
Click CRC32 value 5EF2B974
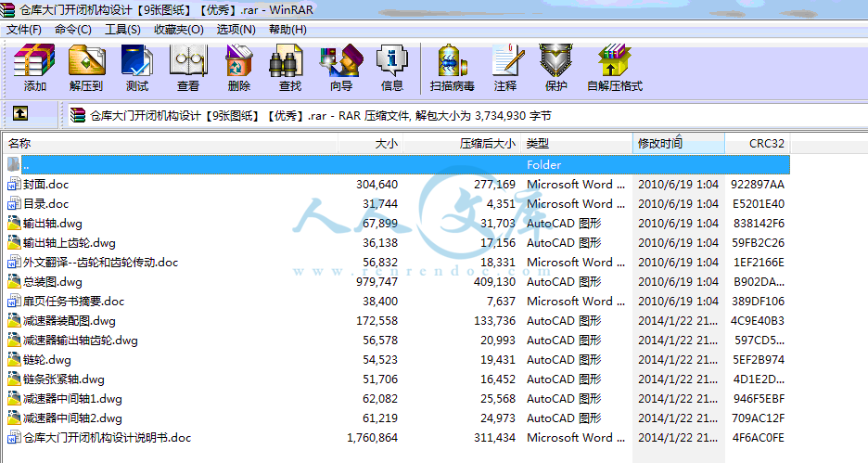759,360
